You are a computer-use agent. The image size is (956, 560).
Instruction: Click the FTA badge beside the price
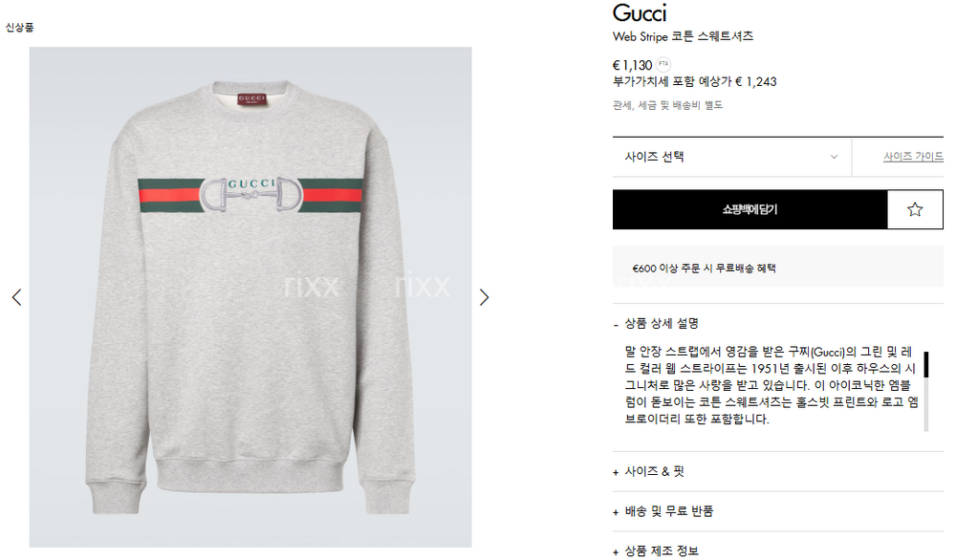663,64
